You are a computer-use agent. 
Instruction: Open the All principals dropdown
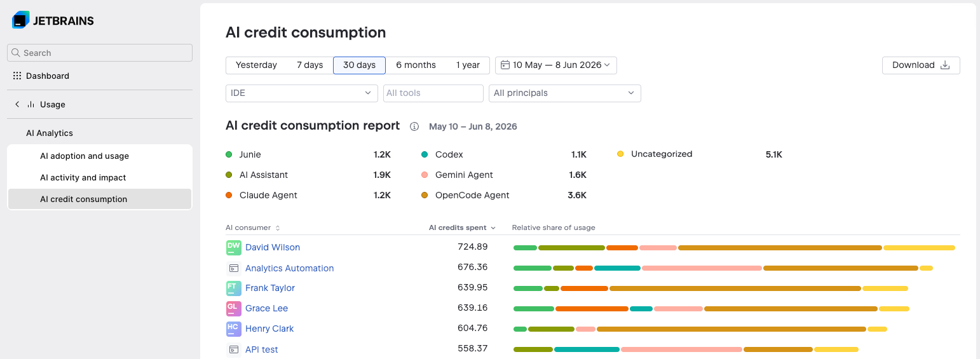coord(564,93)
